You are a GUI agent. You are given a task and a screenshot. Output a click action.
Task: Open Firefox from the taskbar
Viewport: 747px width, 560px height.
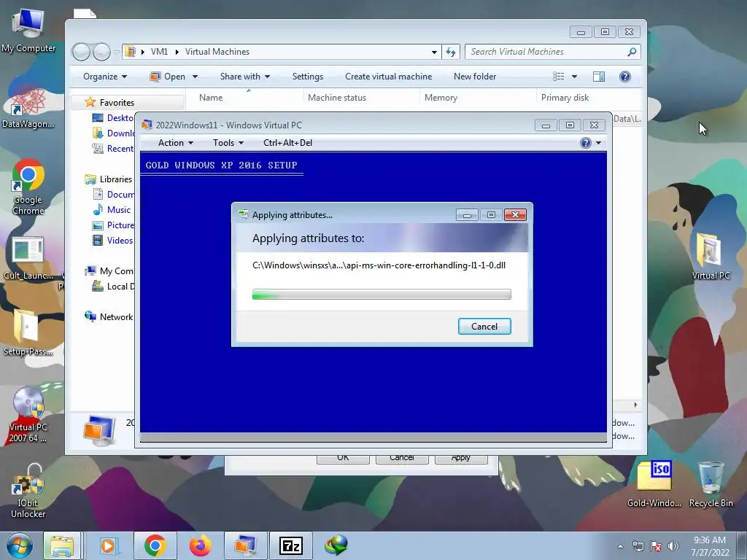[200, 545]
